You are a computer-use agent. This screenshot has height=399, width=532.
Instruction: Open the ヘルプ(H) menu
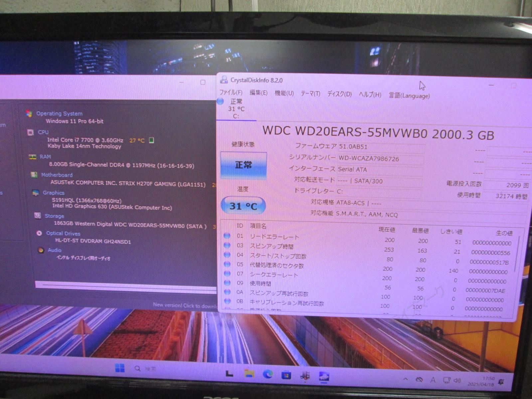370,94
